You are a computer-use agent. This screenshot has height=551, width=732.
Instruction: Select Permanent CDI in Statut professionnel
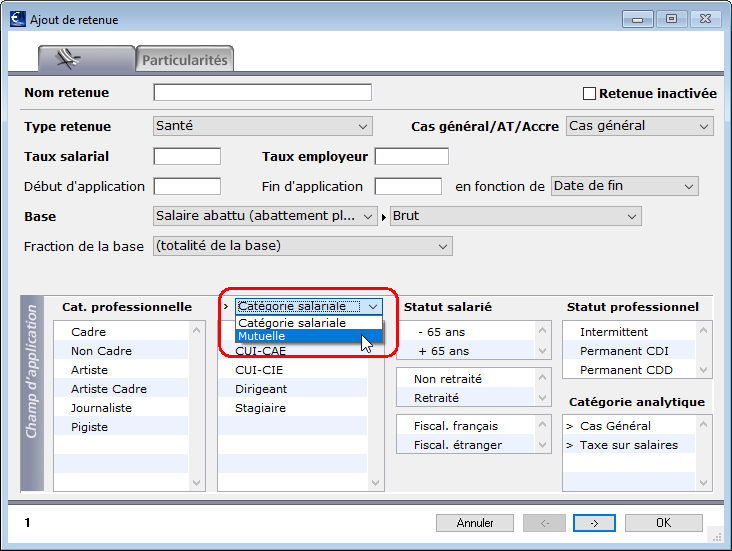coord(629,351)
